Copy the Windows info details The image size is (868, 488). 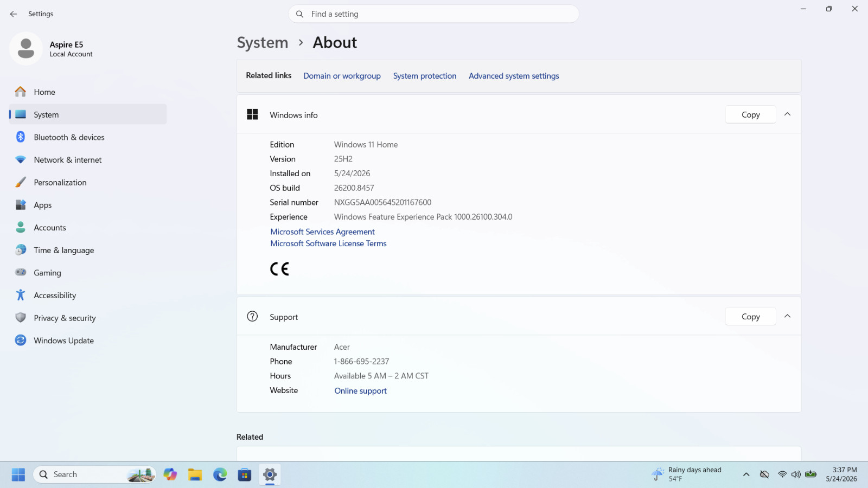751,114
